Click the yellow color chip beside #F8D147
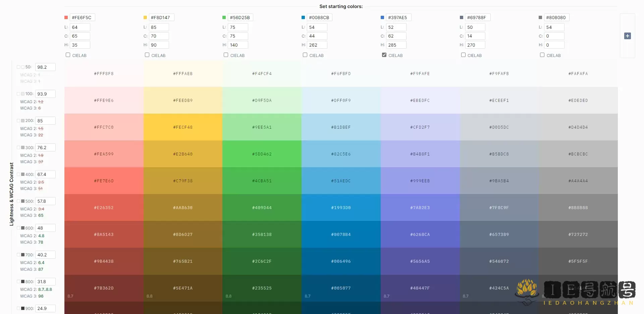Screen dimensions: 644x314 coord(145,17)
